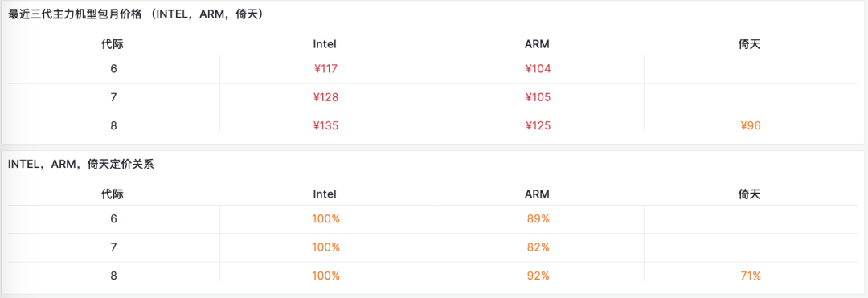
Task: Click the ¥96 倚天 price cell
Action: pyautogui.click(x=750, y=125)
